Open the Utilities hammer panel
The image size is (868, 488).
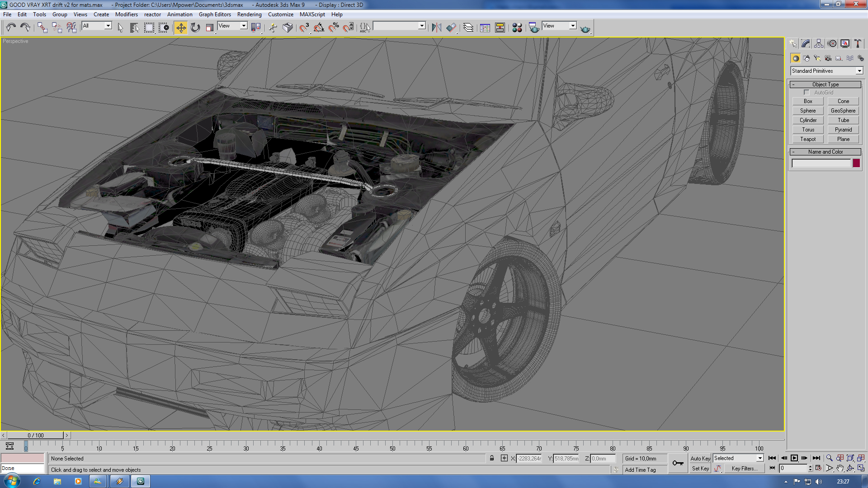pos(858,44)
